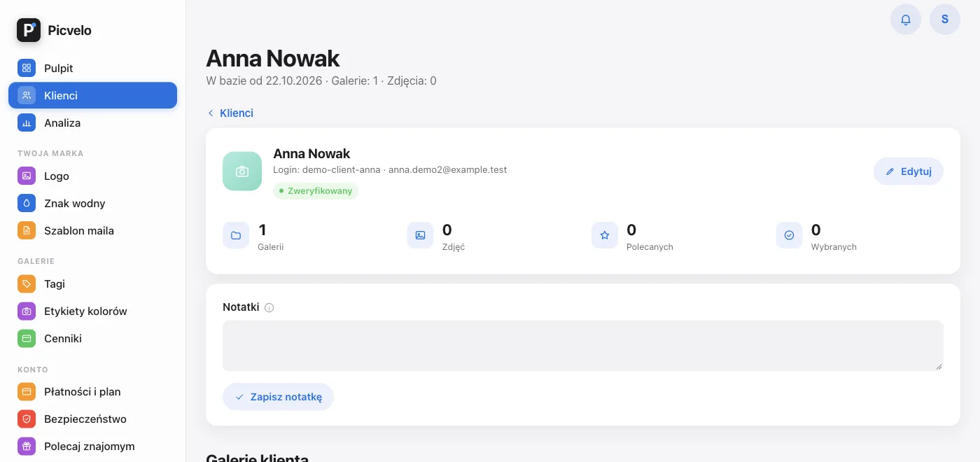The image size is (980, 462).
Task: Click the login and email line
Action: click(x=390, y=169)
